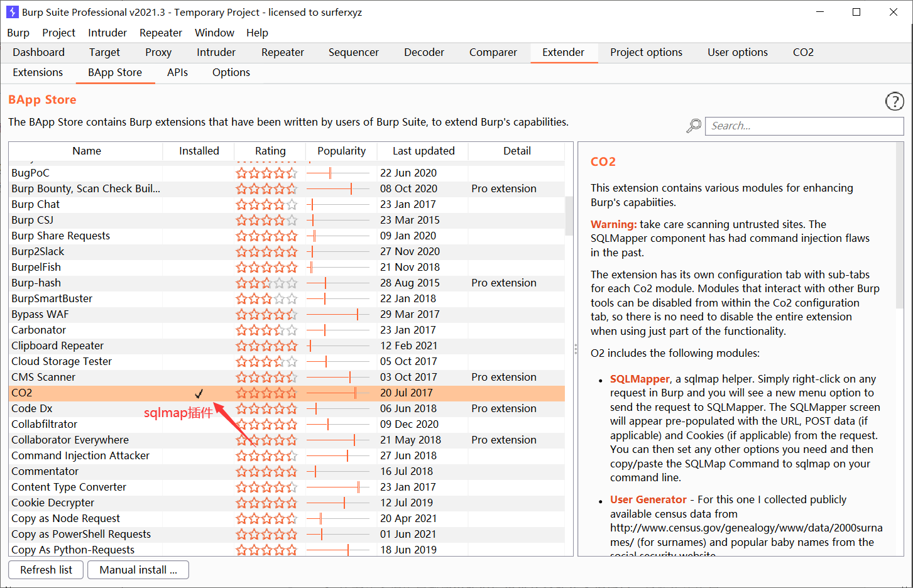The width and height of the screenshot is (913, 588).
Task: Sort list by Popularity column header
Action: 341,151
